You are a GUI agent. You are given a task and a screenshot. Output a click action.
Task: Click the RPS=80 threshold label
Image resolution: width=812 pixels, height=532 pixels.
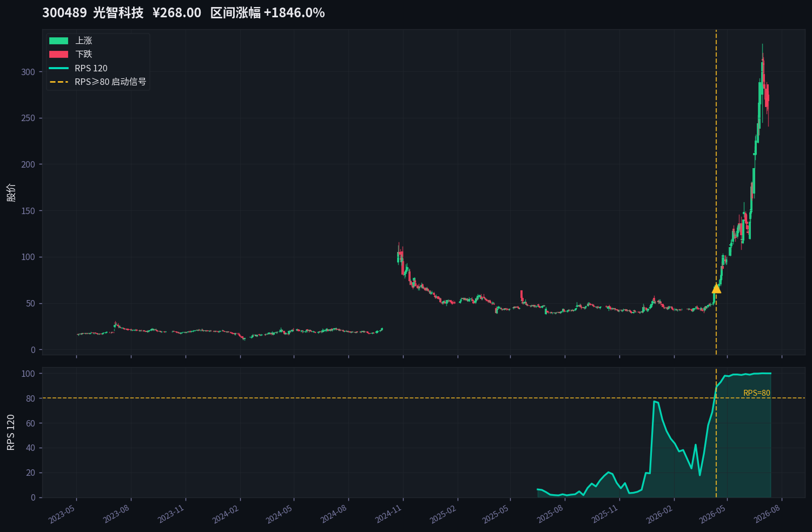(757, 393)
